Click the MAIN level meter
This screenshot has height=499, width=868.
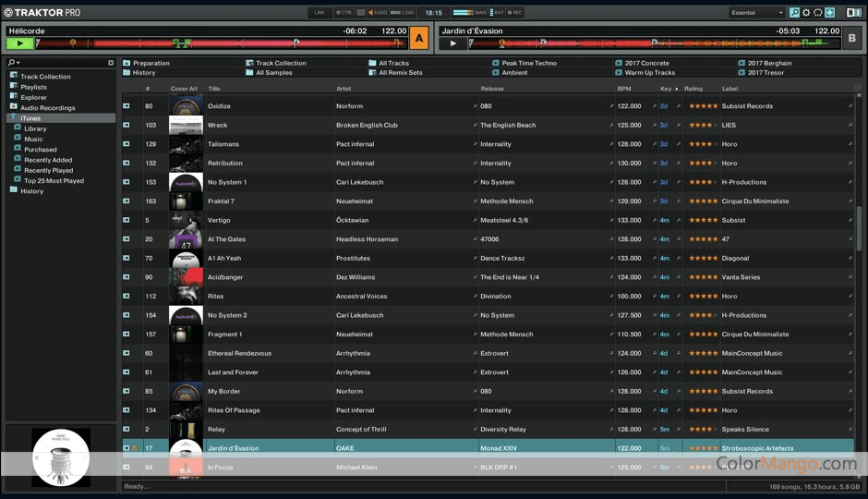[x=469, y=12]
